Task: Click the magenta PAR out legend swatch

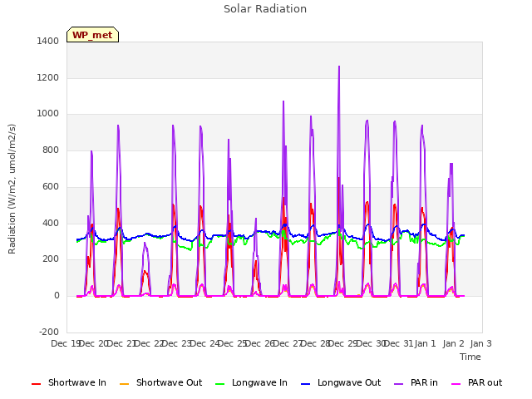Action: pyautogui.click(x=456, y=384)
